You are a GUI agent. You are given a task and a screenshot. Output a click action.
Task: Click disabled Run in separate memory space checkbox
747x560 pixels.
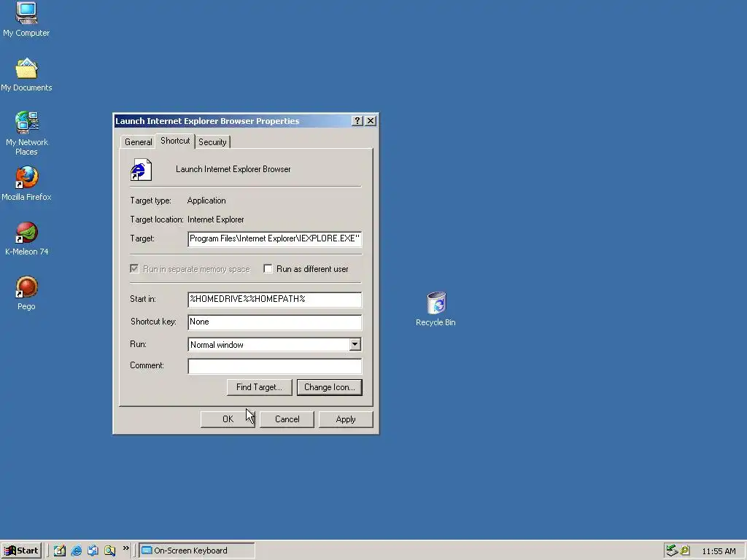tap(134, 269)
